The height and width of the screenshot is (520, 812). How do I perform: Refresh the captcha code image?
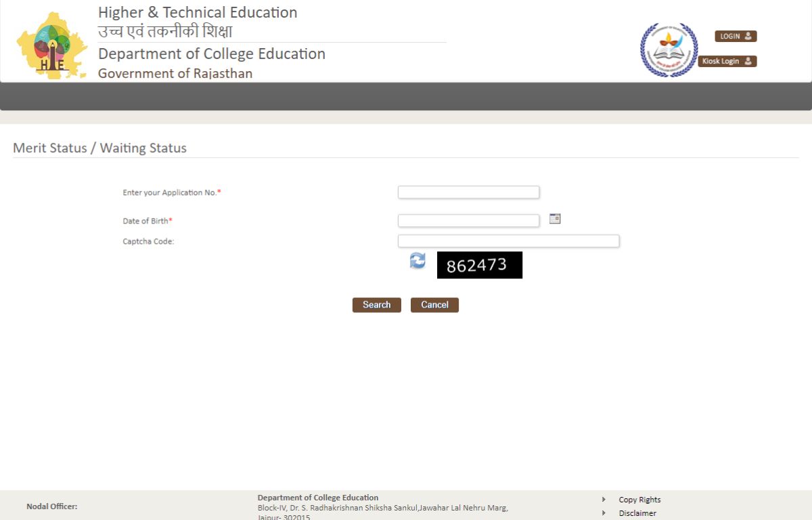pos(418,261)
